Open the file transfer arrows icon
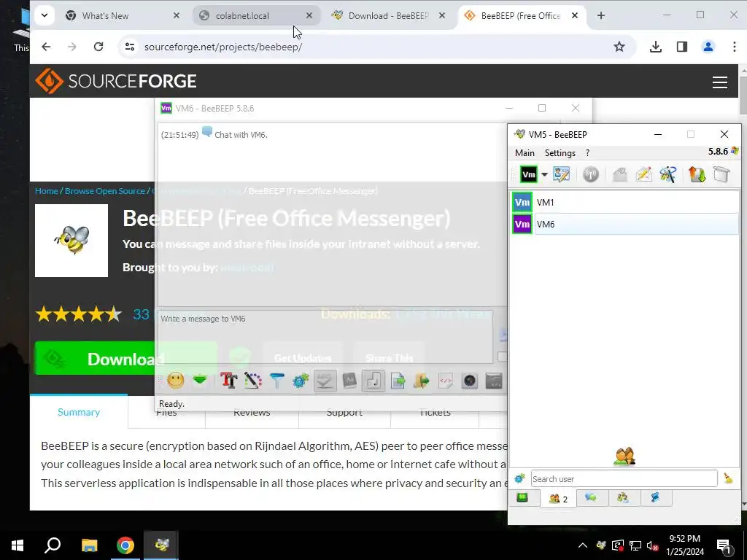Image resolution: width=747 pixels, height=560 pixels. coord(697,174)
